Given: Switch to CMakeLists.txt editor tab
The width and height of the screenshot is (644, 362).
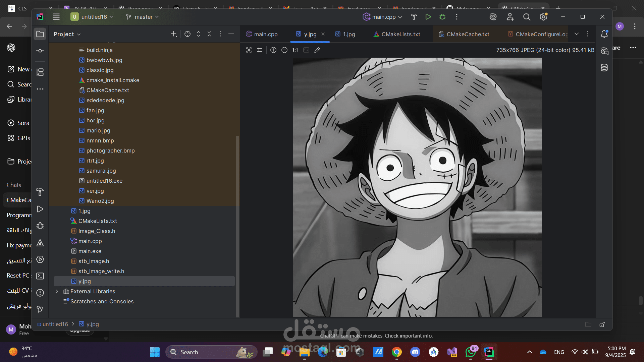Looking at the screenshot, I should [x=397, y=34].
